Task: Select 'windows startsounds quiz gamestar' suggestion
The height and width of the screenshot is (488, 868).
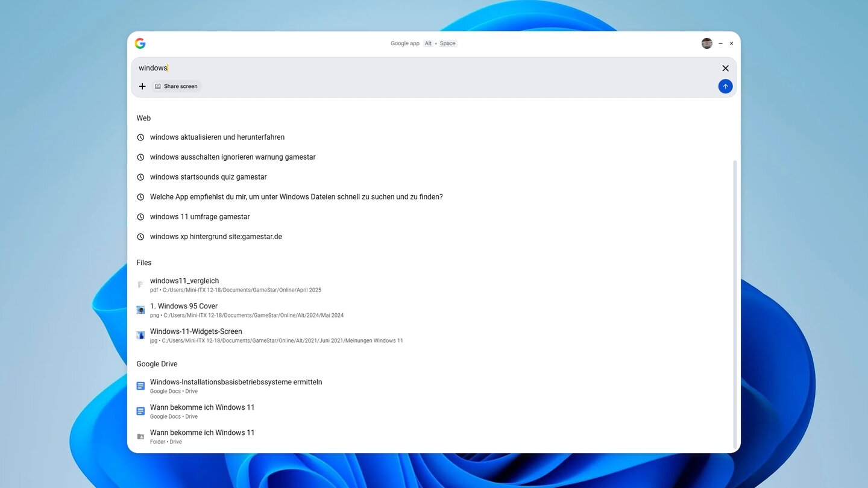Action: click(208, 177)
